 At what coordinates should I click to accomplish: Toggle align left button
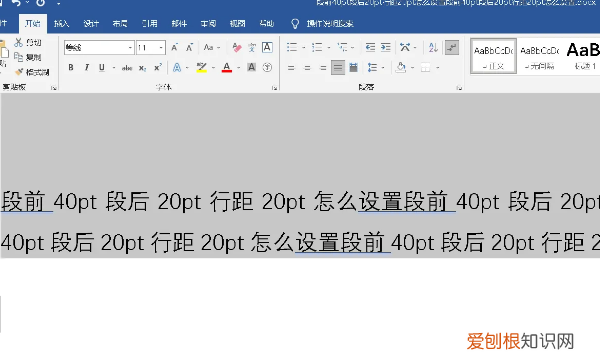[x=291, y=68]
